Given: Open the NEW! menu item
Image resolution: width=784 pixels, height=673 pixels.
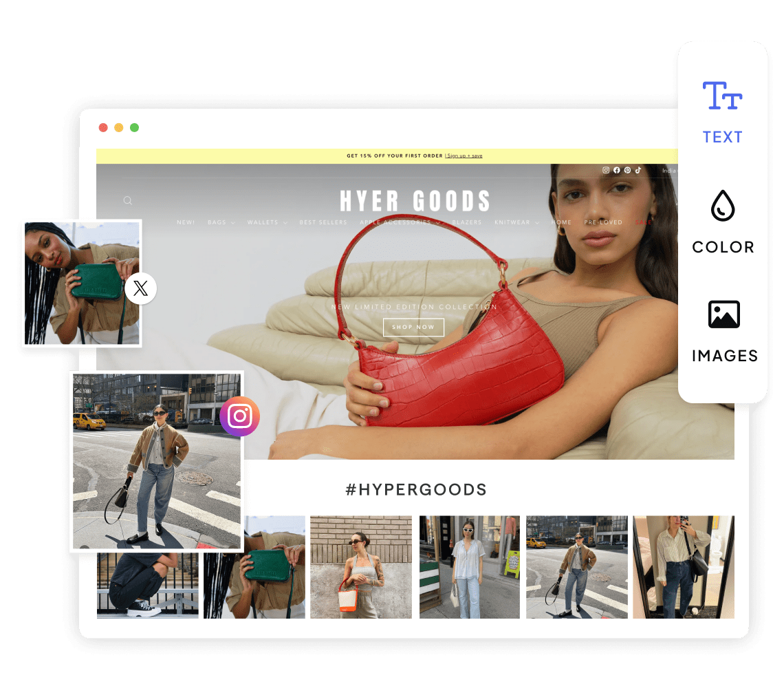Looking at the screenshot, I should [186, 222].
